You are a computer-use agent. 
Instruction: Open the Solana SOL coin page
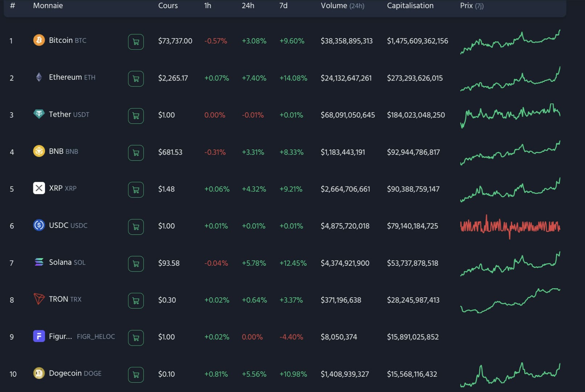click(67, 262)
